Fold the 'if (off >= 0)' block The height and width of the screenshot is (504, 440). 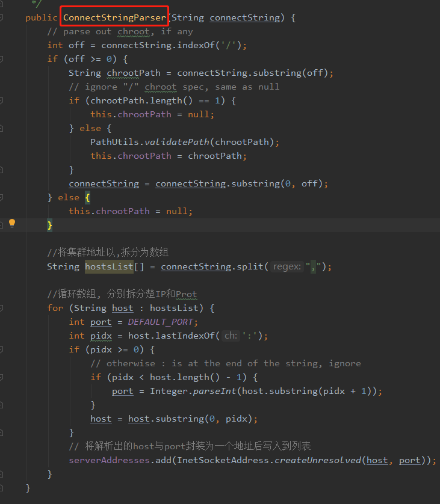(x=1, y=59)
